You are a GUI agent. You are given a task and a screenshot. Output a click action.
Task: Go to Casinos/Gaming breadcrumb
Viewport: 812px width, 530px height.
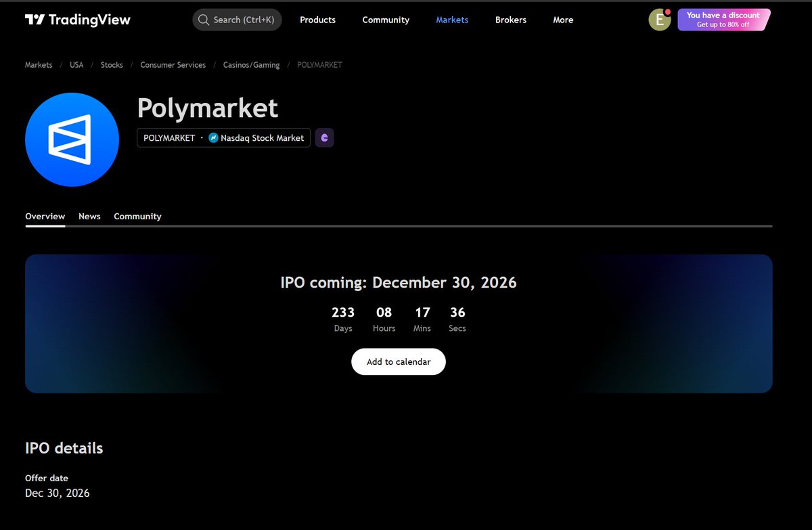pos(251,65)
